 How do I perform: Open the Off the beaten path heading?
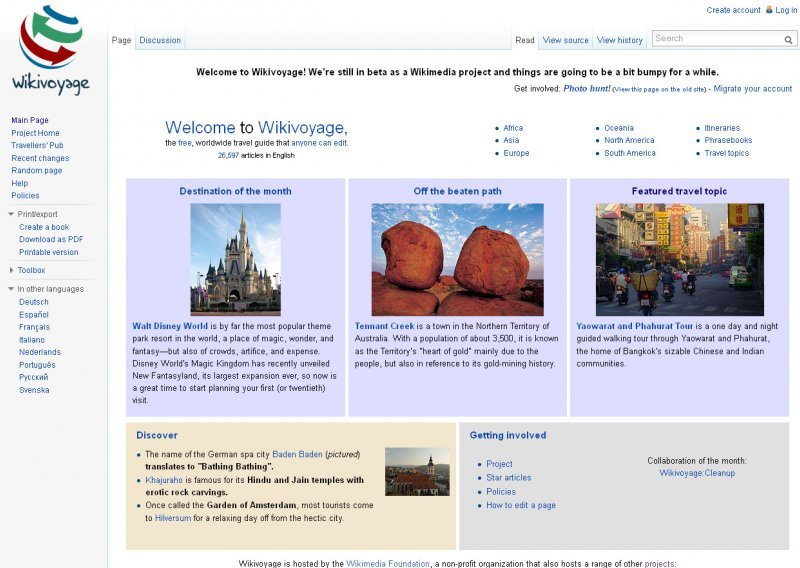tap(458, 191)
